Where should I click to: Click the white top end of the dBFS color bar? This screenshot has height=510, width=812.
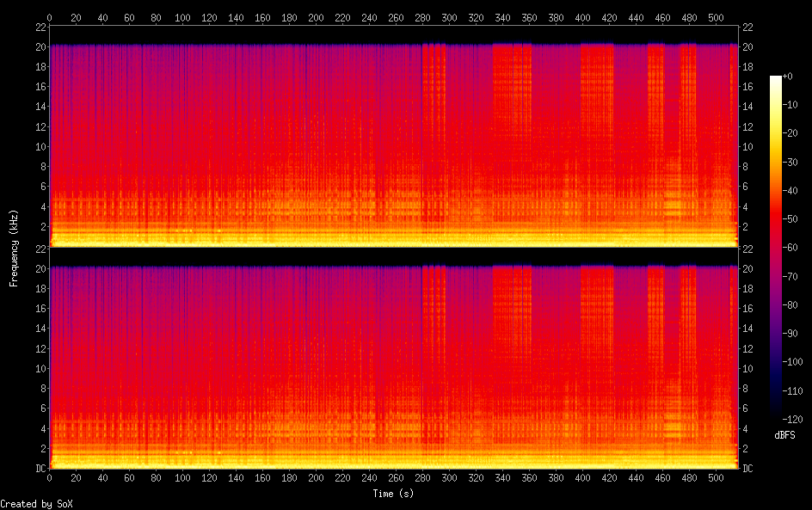(x=776, y=79)
